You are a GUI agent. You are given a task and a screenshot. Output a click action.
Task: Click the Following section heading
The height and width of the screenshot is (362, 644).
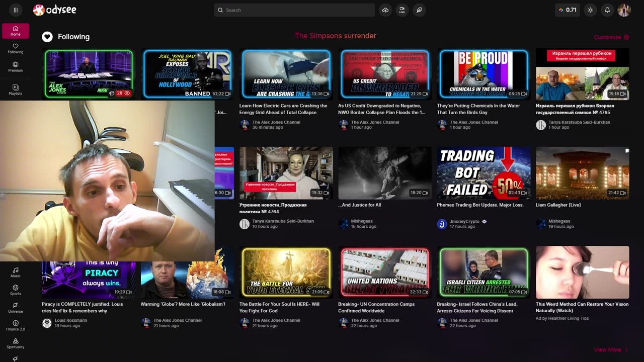(x=73, y=37)
